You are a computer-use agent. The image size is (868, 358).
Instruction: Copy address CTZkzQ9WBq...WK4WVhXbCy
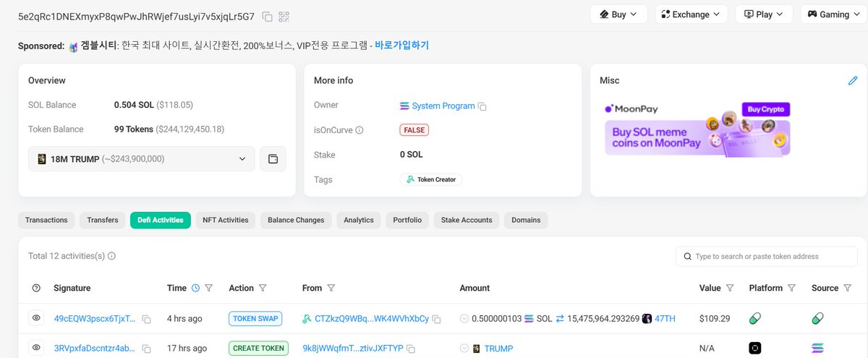pyautogui.click(x=437, y=319)
